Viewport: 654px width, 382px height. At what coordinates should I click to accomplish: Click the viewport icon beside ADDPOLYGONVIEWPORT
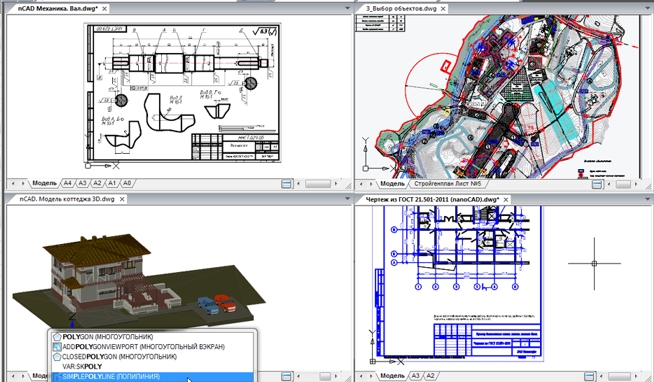(x=57, y=347)
